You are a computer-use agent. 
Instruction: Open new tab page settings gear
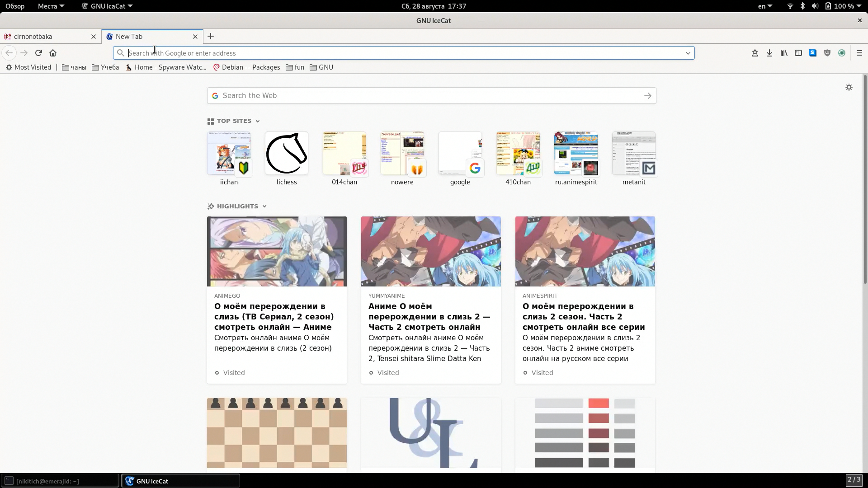pyautogui.click(x=849, y=87)
